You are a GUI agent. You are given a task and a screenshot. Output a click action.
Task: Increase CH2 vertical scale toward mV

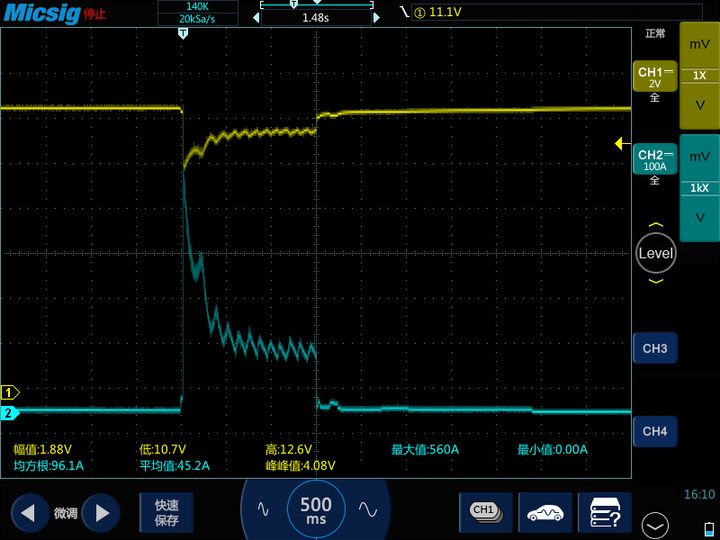click(x=699, y=157)
